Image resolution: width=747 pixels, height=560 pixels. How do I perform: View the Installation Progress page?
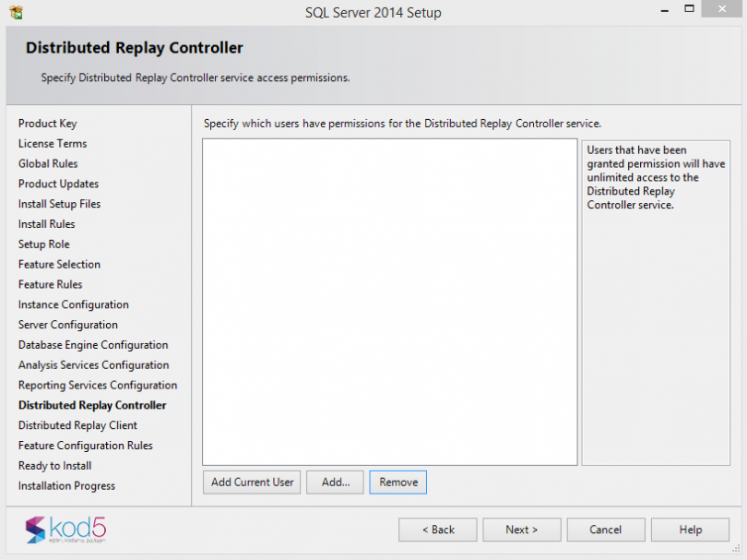click(66, 486)
